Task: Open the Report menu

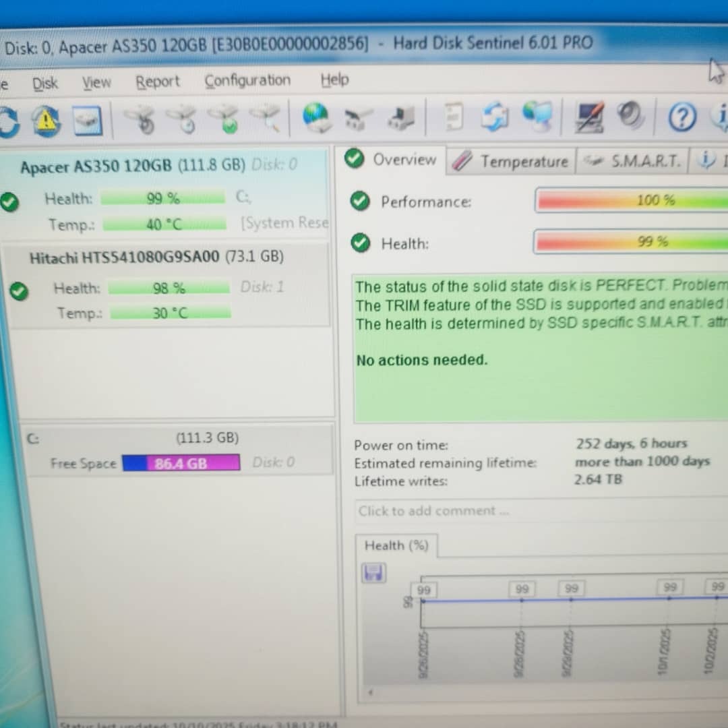Action: 158,82
